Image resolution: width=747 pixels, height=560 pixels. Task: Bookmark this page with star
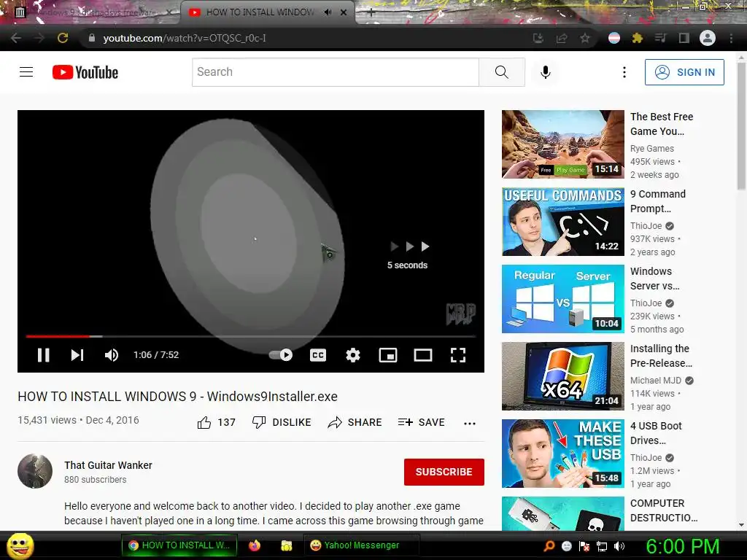(584, 38)
